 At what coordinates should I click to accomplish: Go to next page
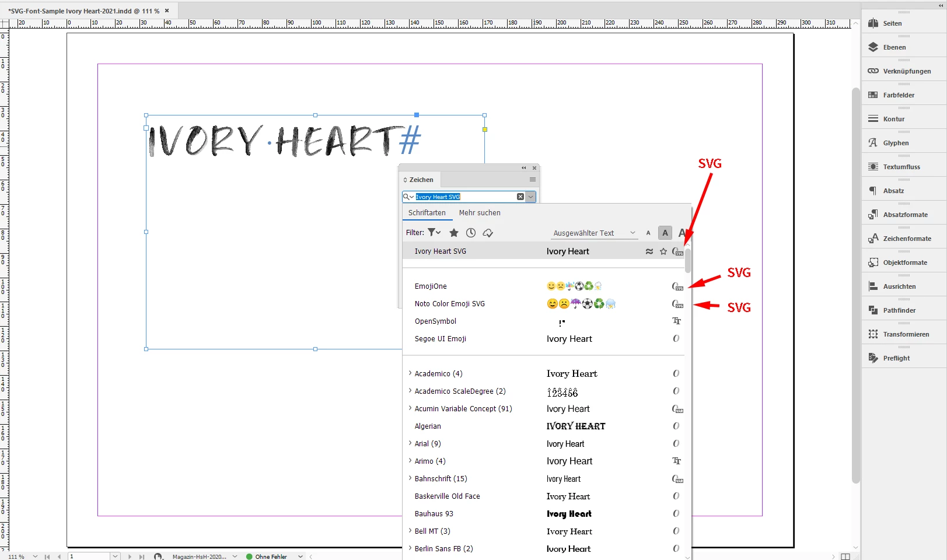pos(130,556)
